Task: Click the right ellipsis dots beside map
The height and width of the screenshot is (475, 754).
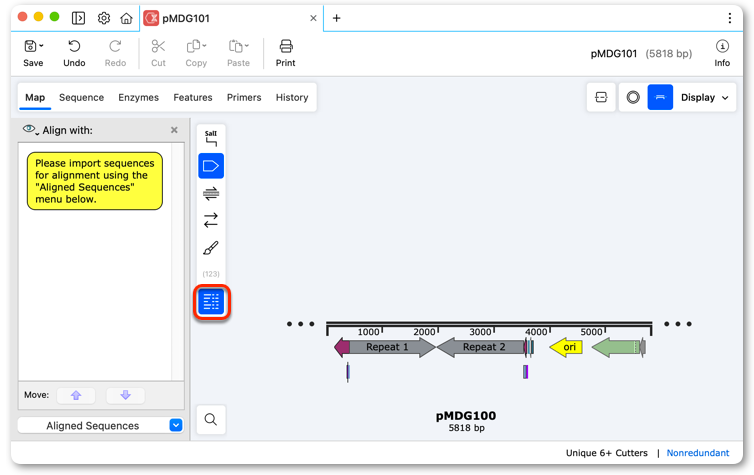Action: coord(678,324)
